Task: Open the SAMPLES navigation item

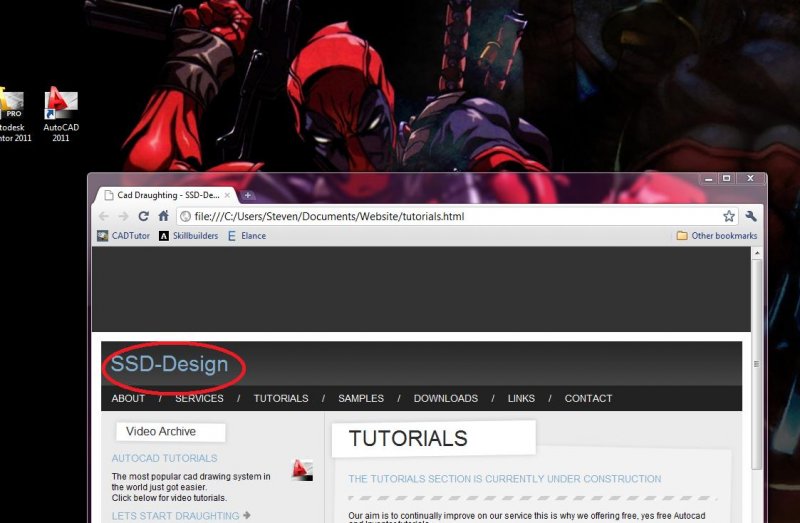Action: [361, 399]
